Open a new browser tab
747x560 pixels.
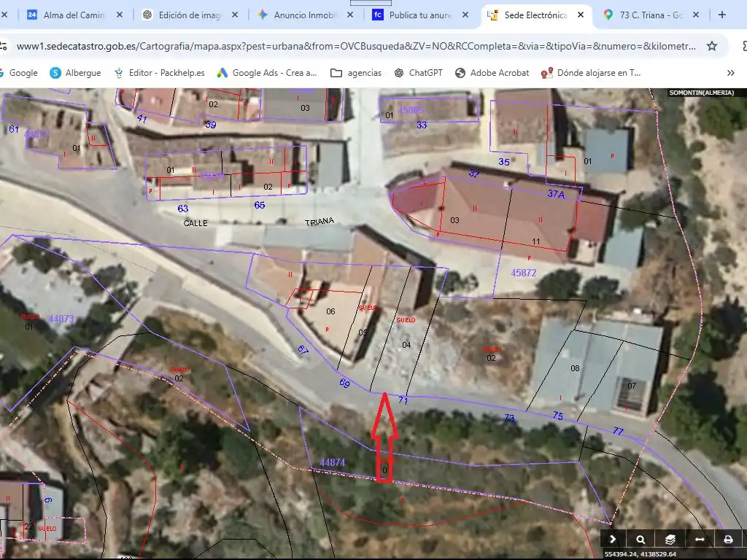pos(722,15)
